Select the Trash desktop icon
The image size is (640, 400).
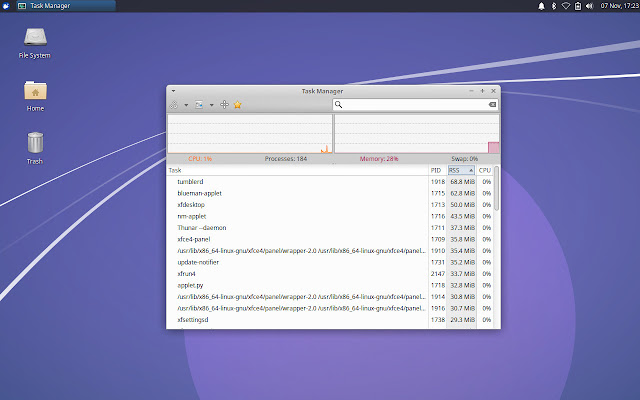tap(35, 149)
